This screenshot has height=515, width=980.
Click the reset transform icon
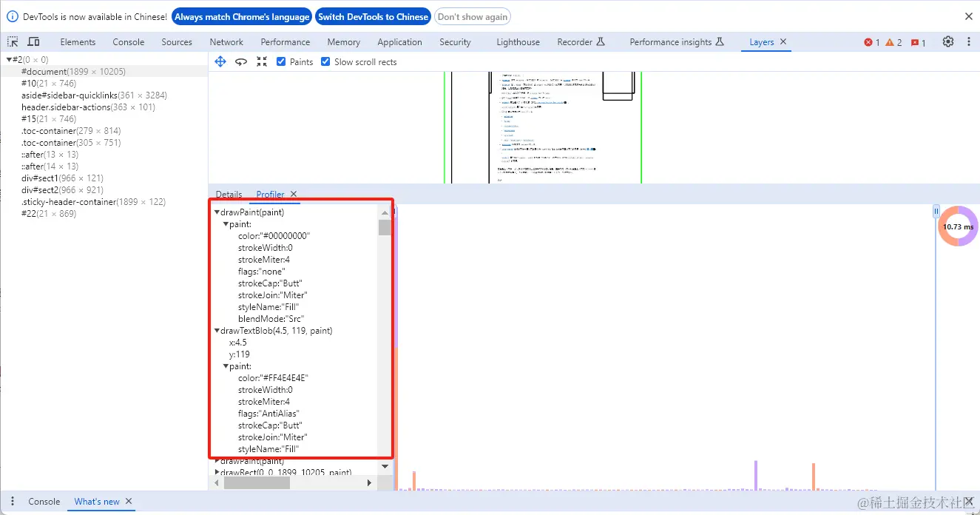262,61
